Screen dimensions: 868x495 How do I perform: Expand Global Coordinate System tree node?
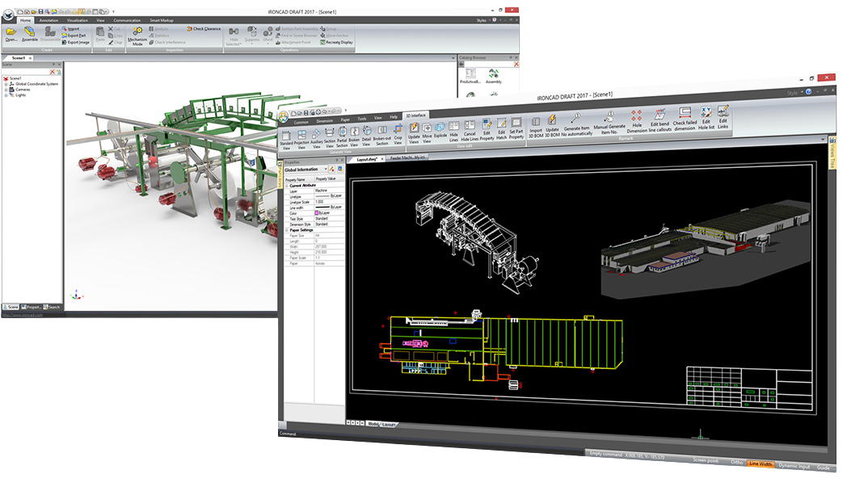pos(6,84)
